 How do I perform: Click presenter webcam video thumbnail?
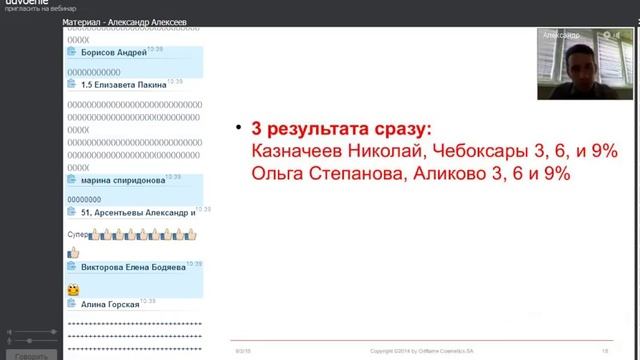[x=585, y=64]
